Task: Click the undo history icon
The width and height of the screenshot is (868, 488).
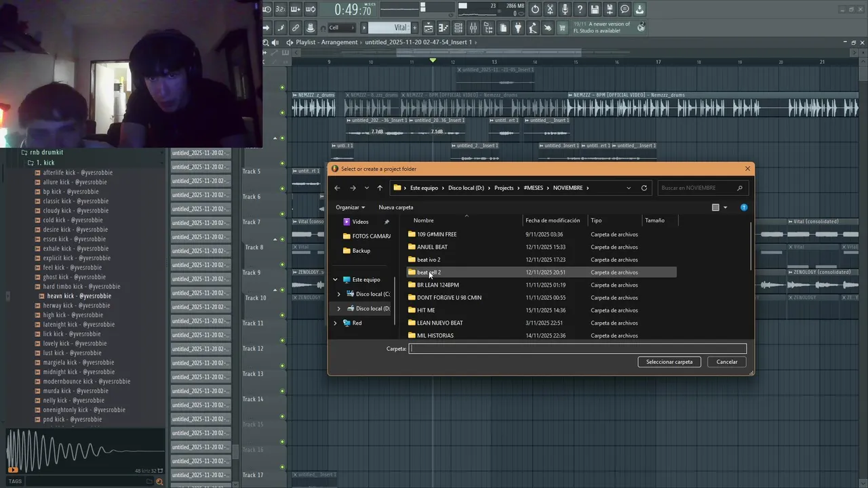Action: pos(535,9)
